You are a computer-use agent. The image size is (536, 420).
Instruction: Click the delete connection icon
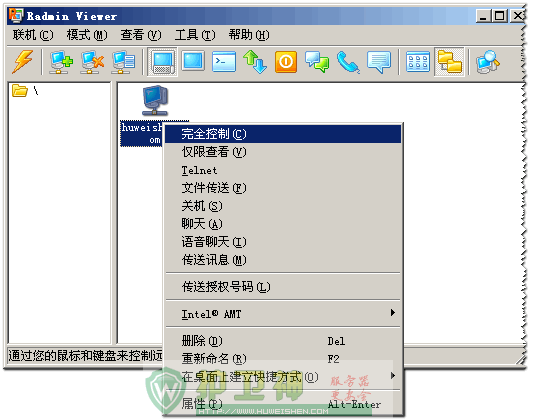click(x=92, y=62)
